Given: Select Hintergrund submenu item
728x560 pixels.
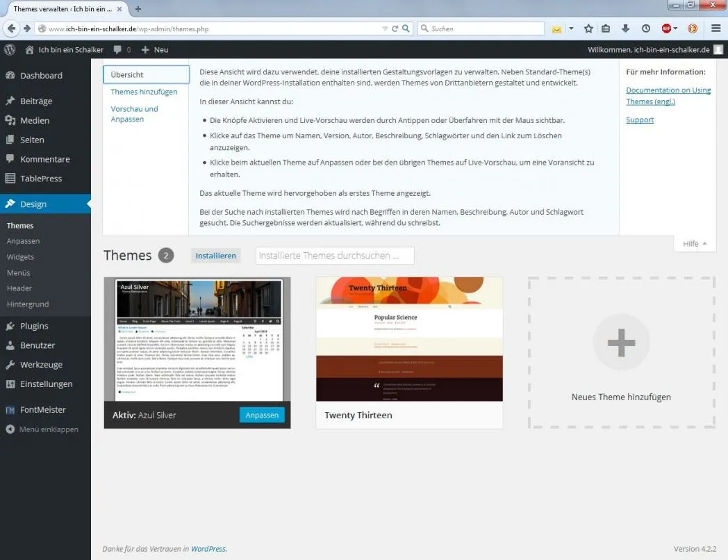Looking at the screenshot, I should click(x=28, y=304).
